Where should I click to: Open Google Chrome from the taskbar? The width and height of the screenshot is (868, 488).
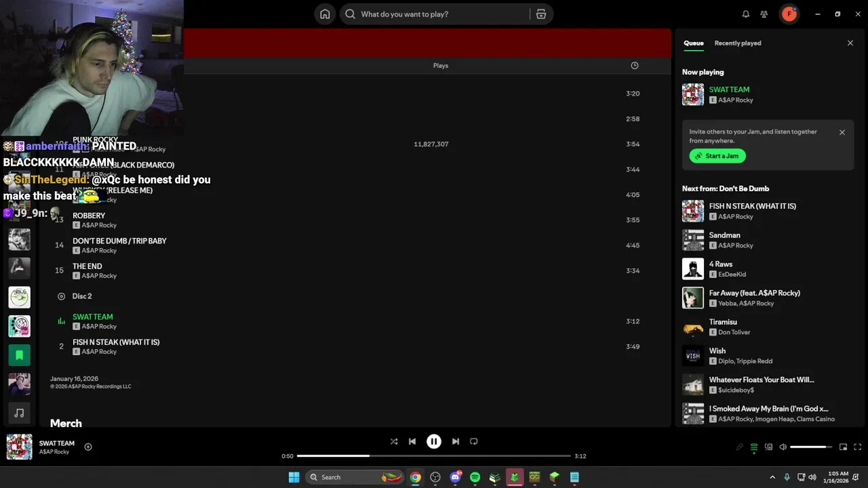tap(415, 477)
